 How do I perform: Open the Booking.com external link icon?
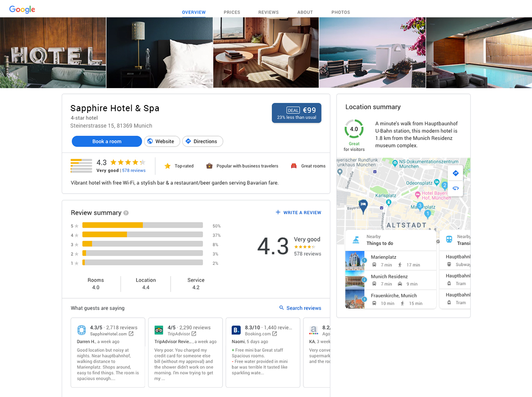274,334
